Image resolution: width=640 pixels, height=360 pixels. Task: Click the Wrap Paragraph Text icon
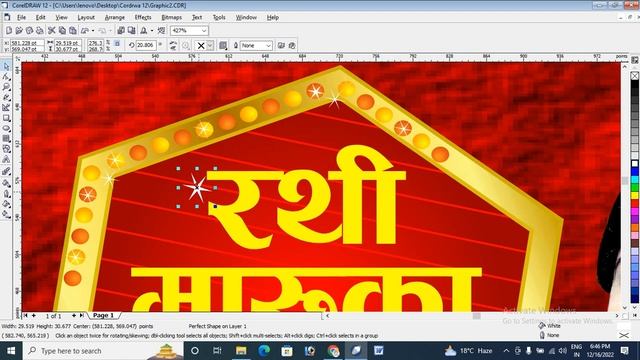(223, 46)
